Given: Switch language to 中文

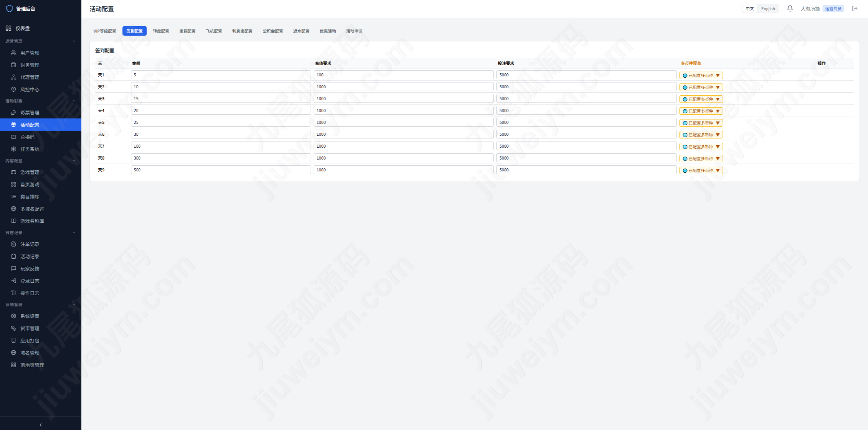Looking at the screenshot, I should (x=750, y=9).
